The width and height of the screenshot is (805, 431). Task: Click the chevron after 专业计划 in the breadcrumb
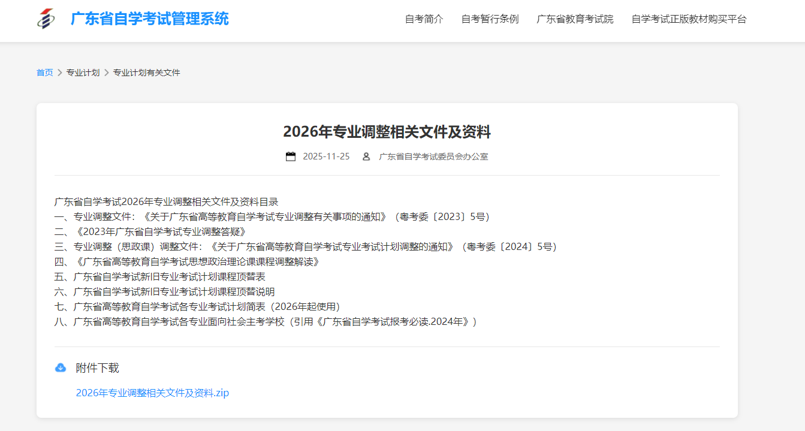(106, 73)
